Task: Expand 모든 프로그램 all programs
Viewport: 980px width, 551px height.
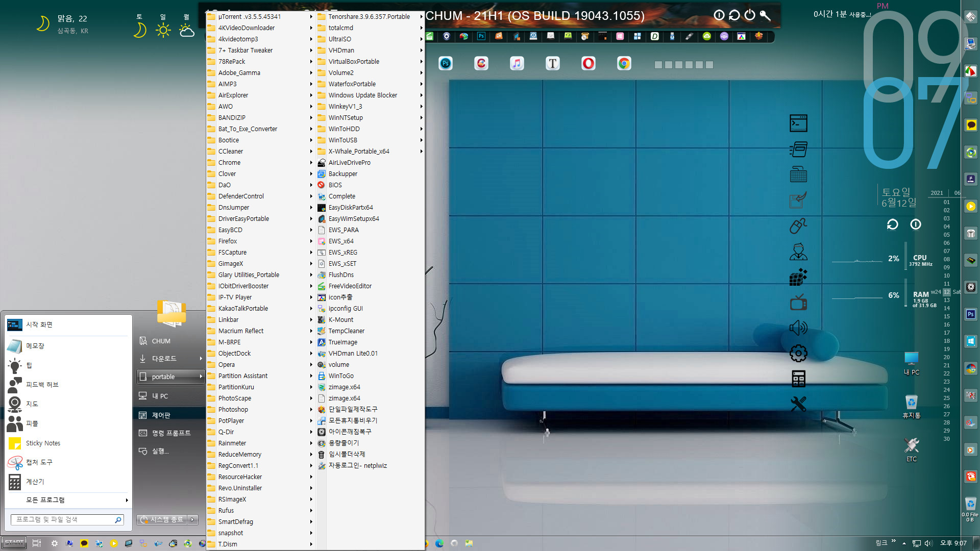Action: [x=67, y=500]
